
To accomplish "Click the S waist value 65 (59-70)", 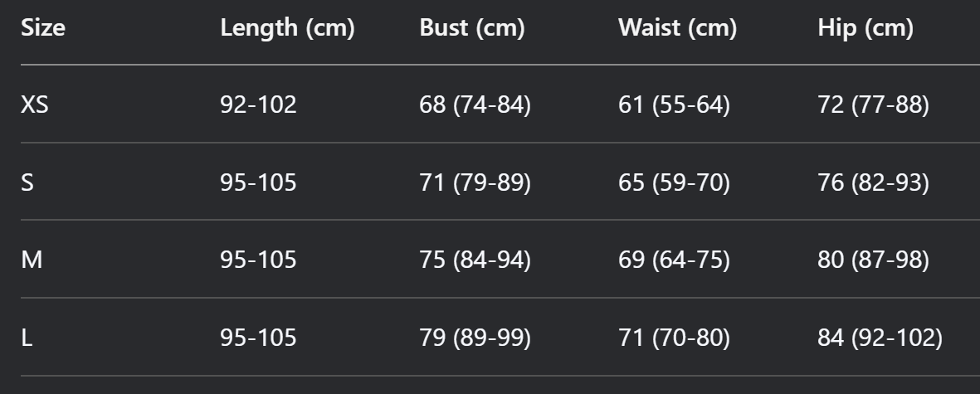I will point(674,183).
